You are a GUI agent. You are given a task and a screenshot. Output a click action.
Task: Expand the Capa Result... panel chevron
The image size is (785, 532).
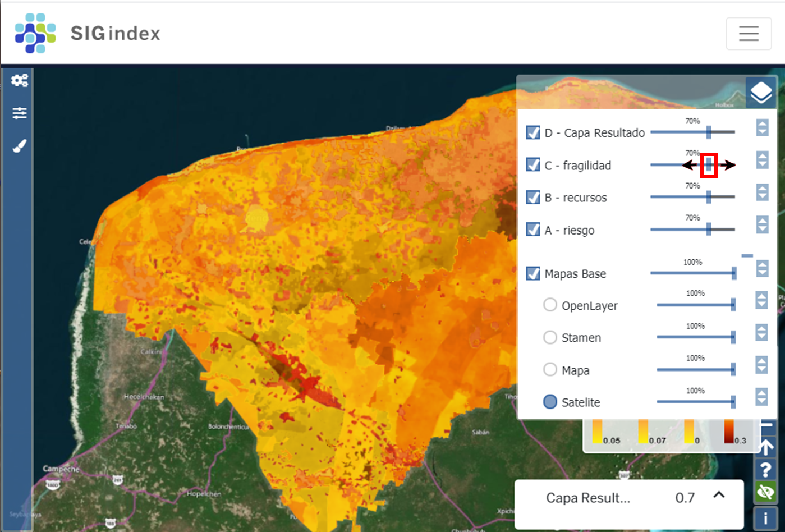pos(719,495)
